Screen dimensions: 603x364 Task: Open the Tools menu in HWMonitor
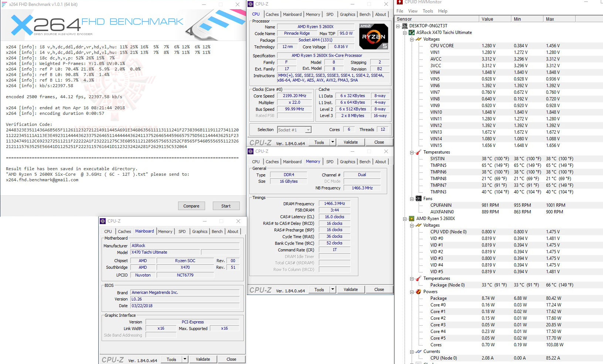(x=428, y=11)
